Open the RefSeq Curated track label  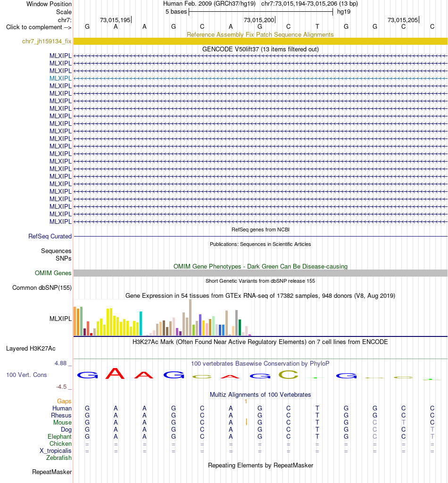click(x=50, y=236)
